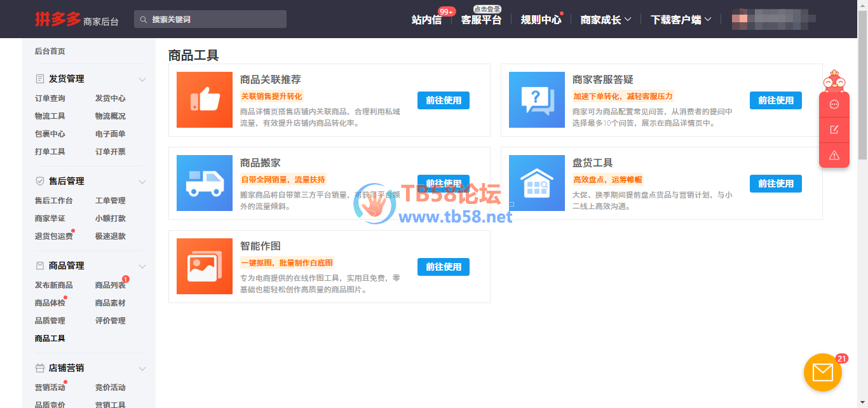Open the orange mail envelope button
This screenshot has width=868, height=408.
(823, 372)
